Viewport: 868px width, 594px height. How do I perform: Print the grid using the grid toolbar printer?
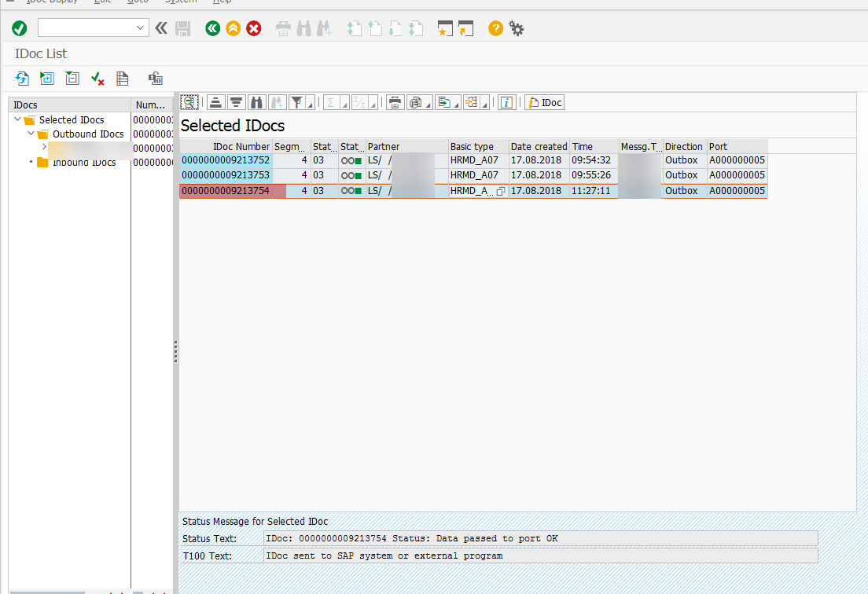[x=395, y=102]
